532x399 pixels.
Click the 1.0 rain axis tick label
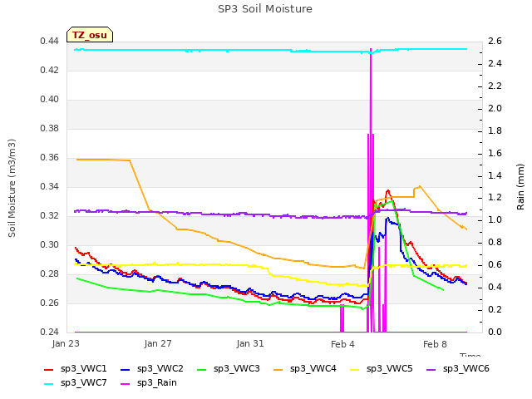click(x=495, y=219)
